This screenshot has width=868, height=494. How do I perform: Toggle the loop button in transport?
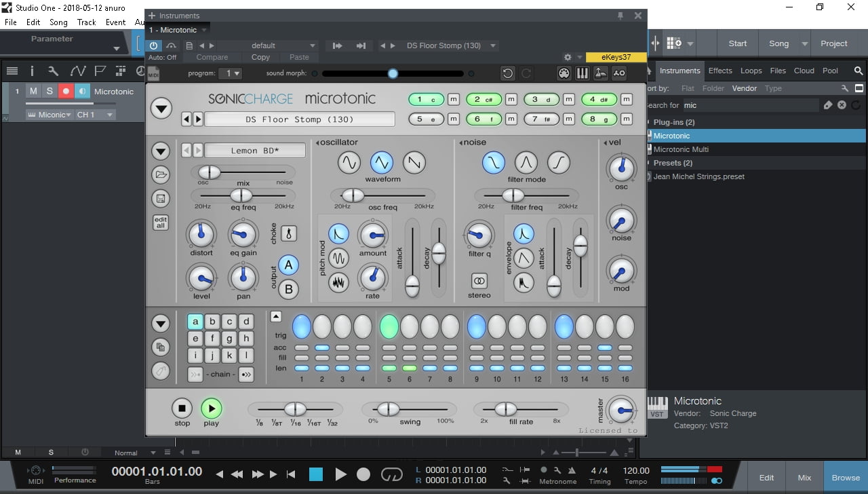[x=391, y=474]
